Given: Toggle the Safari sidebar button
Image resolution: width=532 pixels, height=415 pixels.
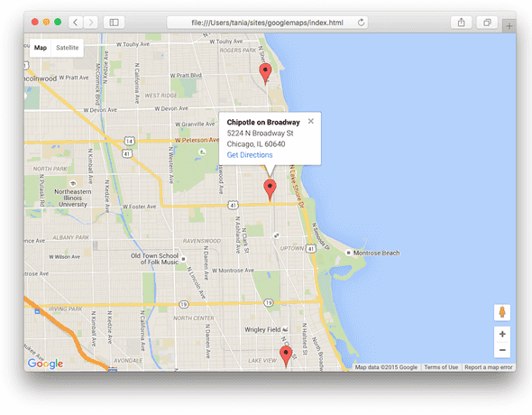Looking at the screenshot, I should pos(114,23).
